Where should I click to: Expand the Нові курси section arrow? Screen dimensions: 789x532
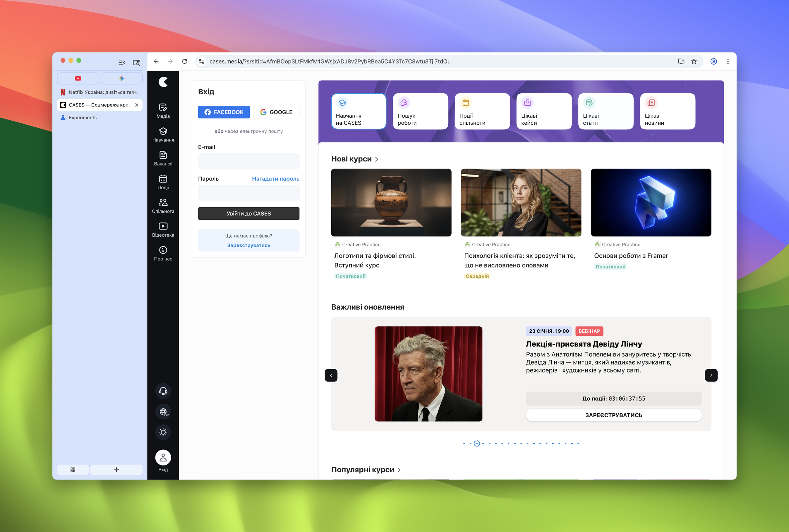[x=376, y=159]
